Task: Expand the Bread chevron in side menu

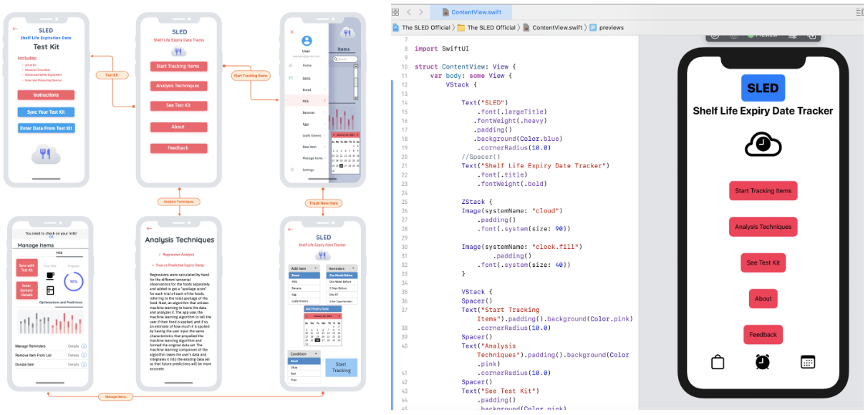Action: click(x=324, y=89)
